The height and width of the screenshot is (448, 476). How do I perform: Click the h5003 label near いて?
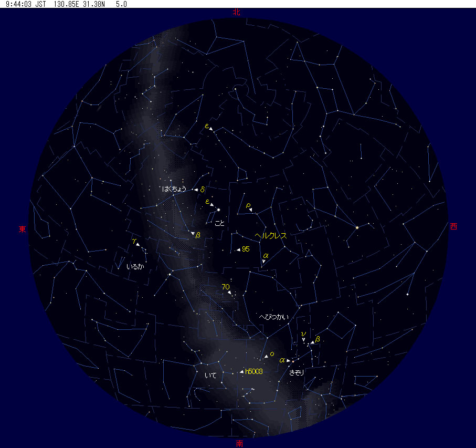[x=254, y=371]
